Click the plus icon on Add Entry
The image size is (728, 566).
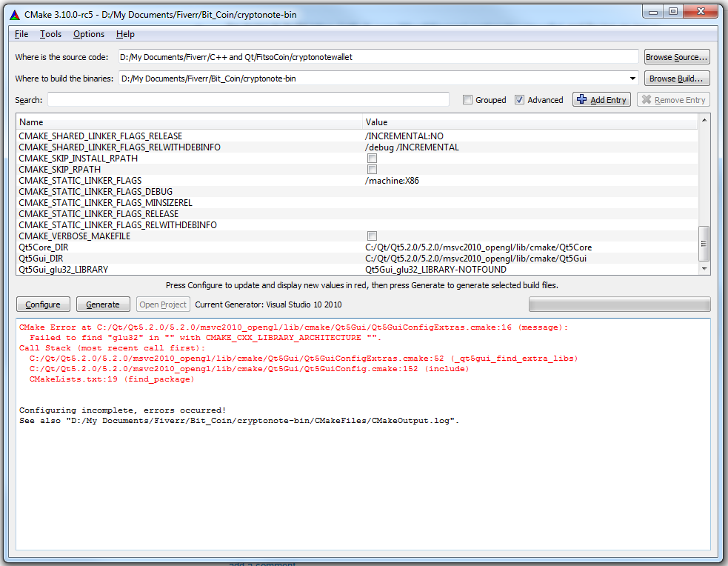click(x=582, y=99)
